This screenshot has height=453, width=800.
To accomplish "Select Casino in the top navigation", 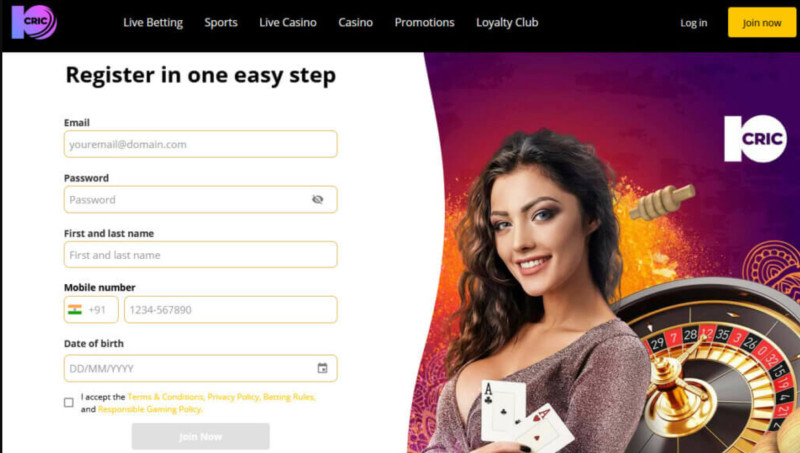I will pos(356,22).
